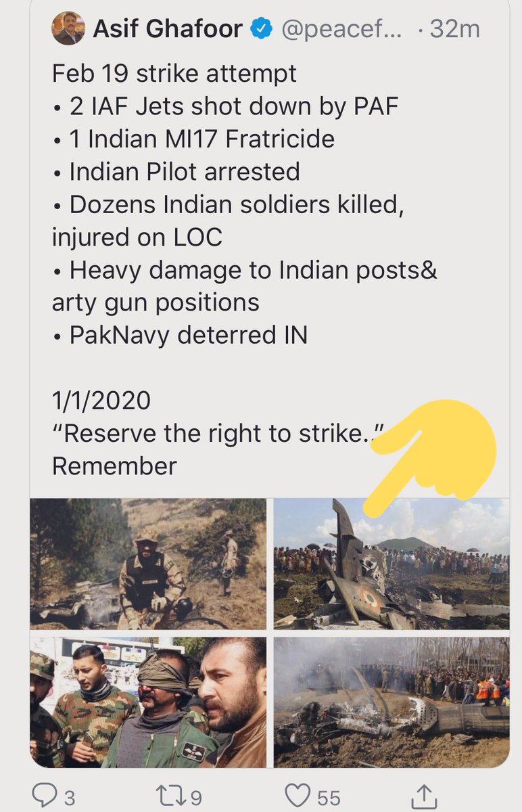This screenshot has width=522, height=812.
Task: Click the 1/1/2020 date line
Action: [101, 401]
